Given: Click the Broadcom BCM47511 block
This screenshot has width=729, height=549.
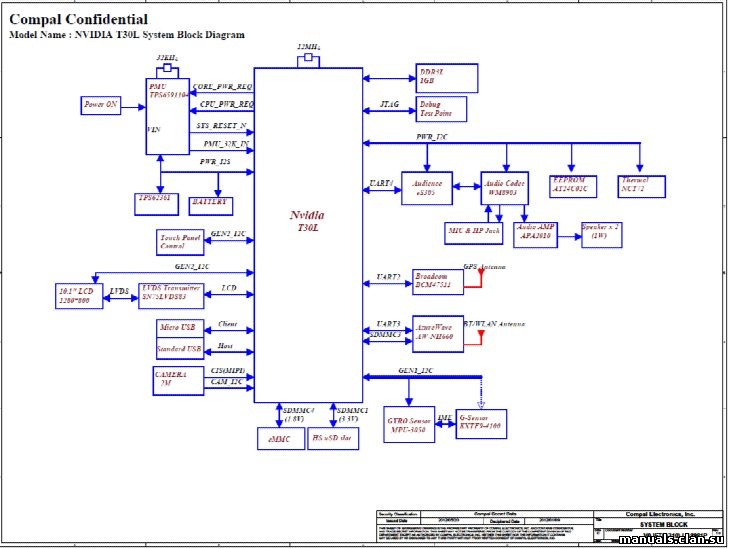Looking at the screenshot, I should [x=438, y=282].
